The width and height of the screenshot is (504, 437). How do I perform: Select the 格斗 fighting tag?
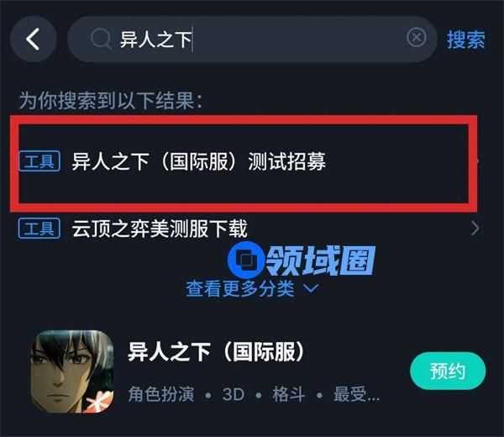(x=289, y=394)
